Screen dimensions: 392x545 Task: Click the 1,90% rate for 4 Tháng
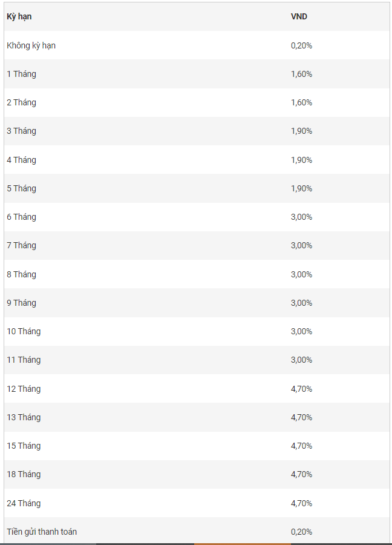(301, 160)
